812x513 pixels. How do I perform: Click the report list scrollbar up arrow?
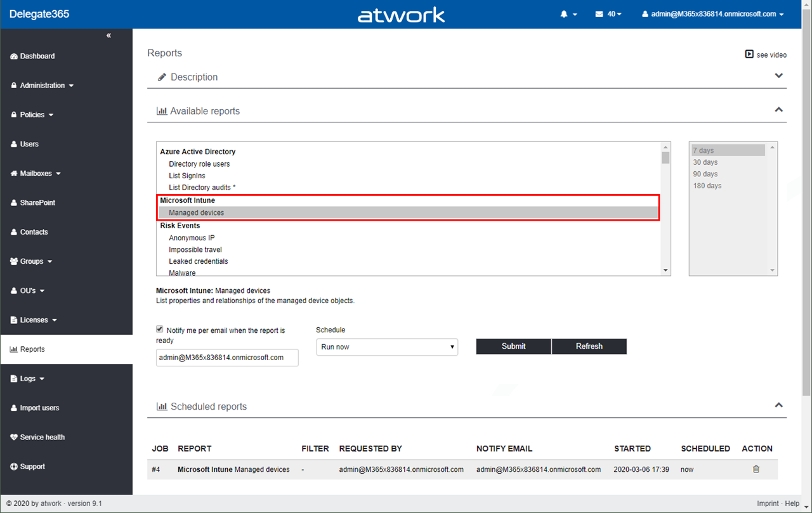(x=665, y=147)
